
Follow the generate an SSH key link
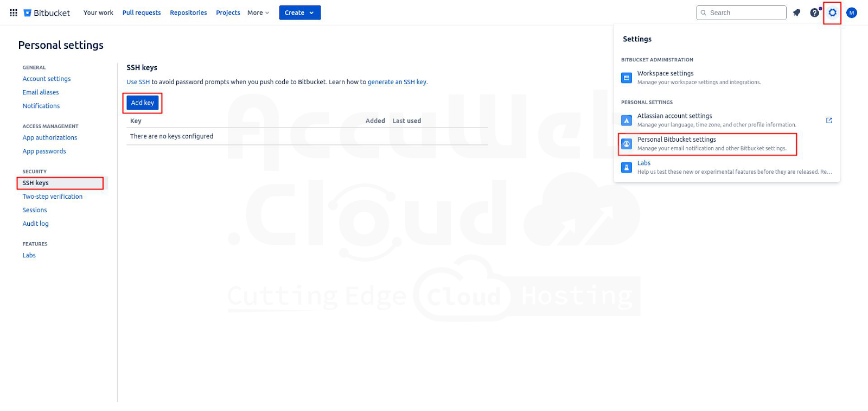click(397, 82)
